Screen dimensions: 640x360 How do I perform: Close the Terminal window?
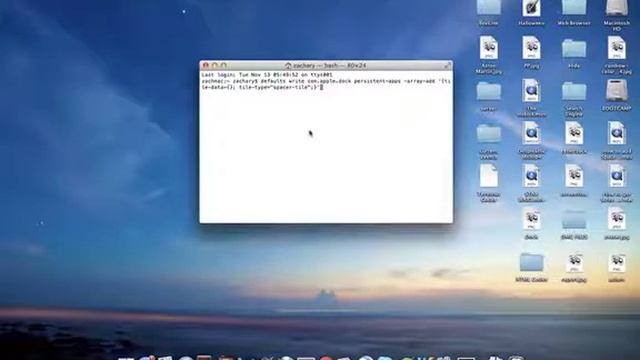click(206, 65)
